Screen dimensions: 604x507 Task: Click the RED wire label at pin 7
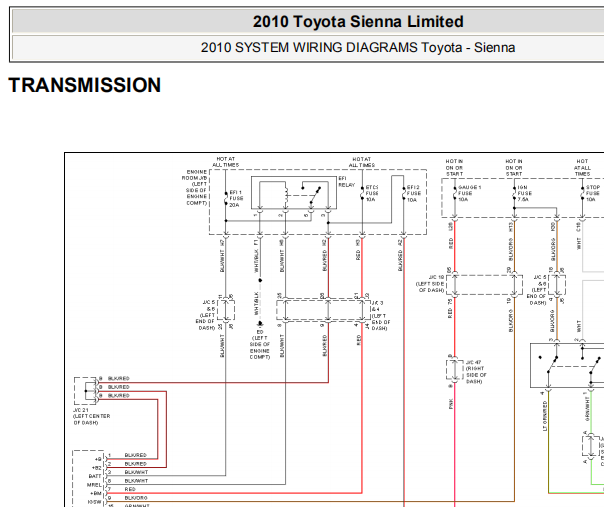(x=130, y=489)
